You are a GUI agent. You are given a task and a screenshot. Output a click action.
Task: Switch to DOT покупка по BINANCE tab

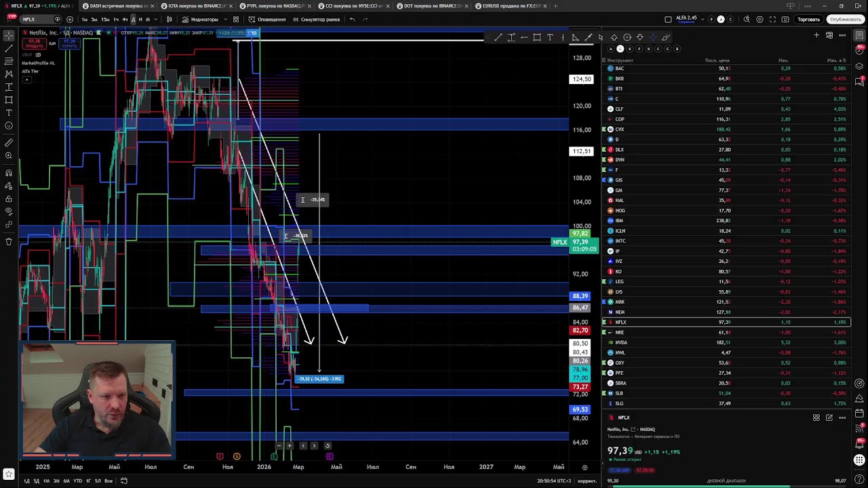tap(433, 6)
